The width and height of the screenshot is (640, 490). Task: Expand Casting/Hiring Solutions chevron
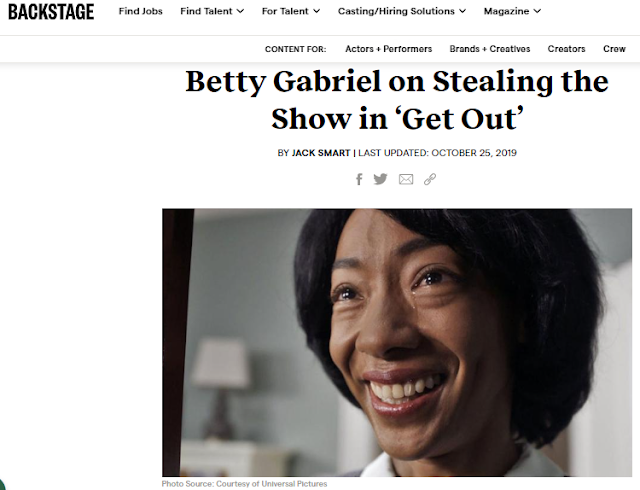[462, 11]
